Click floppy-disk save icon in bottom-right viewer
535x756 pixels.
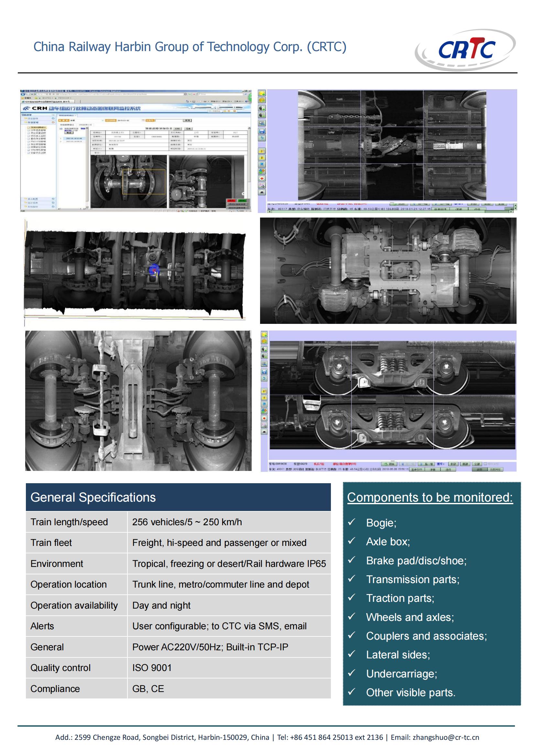pos(264,372)
